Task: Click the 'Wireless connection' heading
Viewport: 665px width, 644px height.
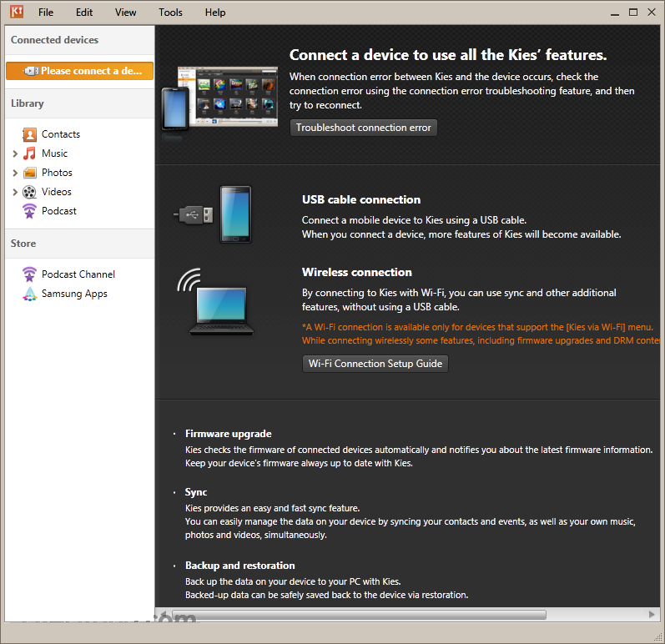Action: pos(356,272)
